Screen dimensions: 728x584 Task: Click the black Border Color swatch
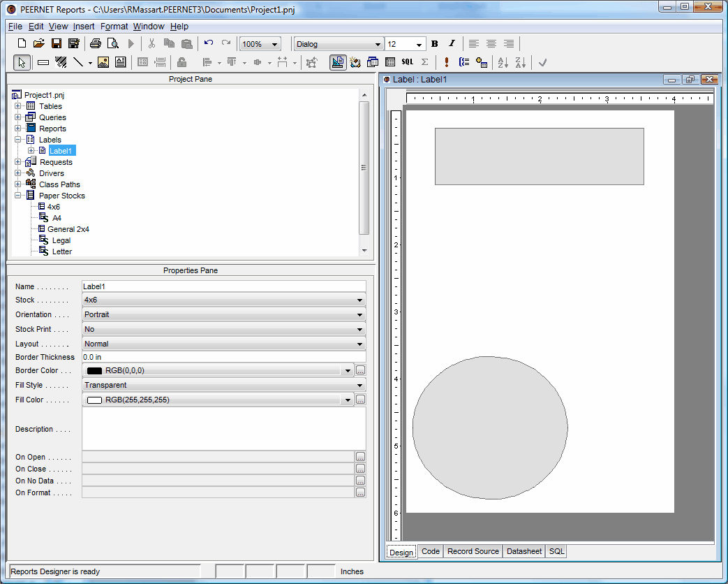(x=94, y=371)
